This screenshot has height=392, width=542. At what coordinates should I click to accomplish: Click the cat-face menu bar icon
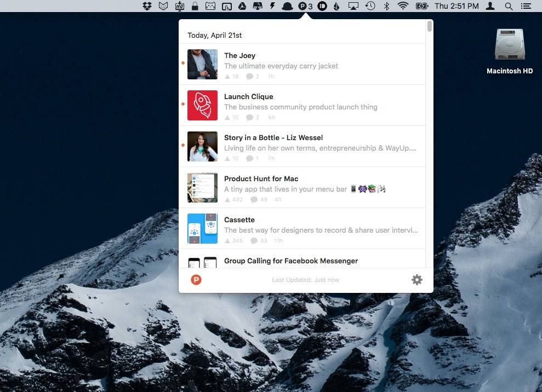click(210, 6)
